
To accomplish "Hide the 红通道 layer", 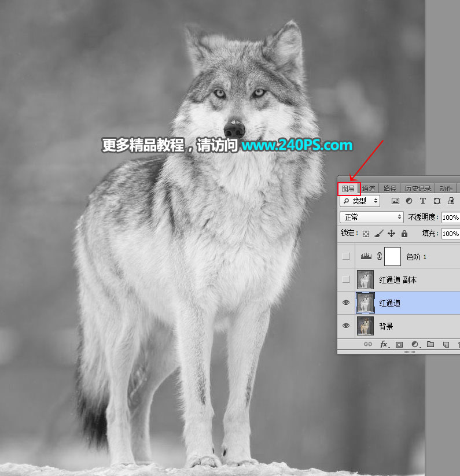I will point(346,302).
